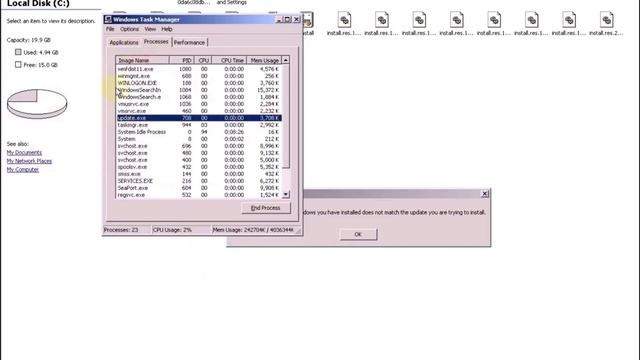
Task: Click the Windows Task Manager title bar icon
Action: (x=108, y=19)
